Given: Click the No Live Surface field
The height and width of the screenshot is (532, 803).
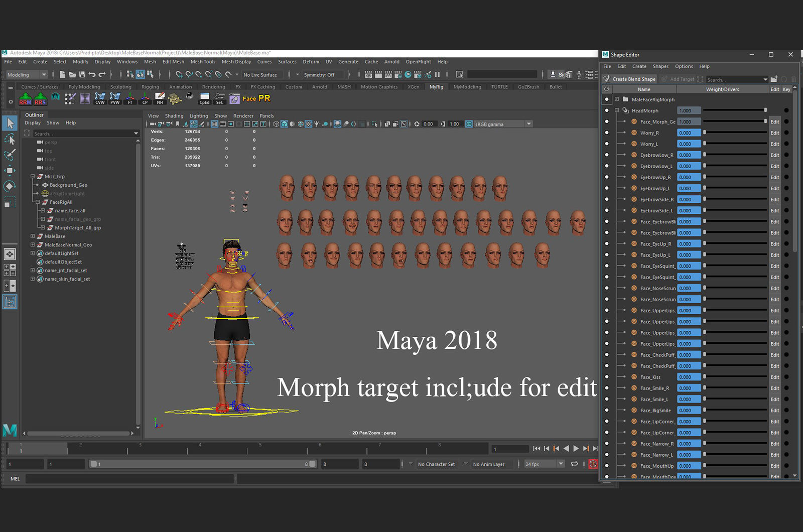Looking at the screenshot, I should click(x=262, y=75).
